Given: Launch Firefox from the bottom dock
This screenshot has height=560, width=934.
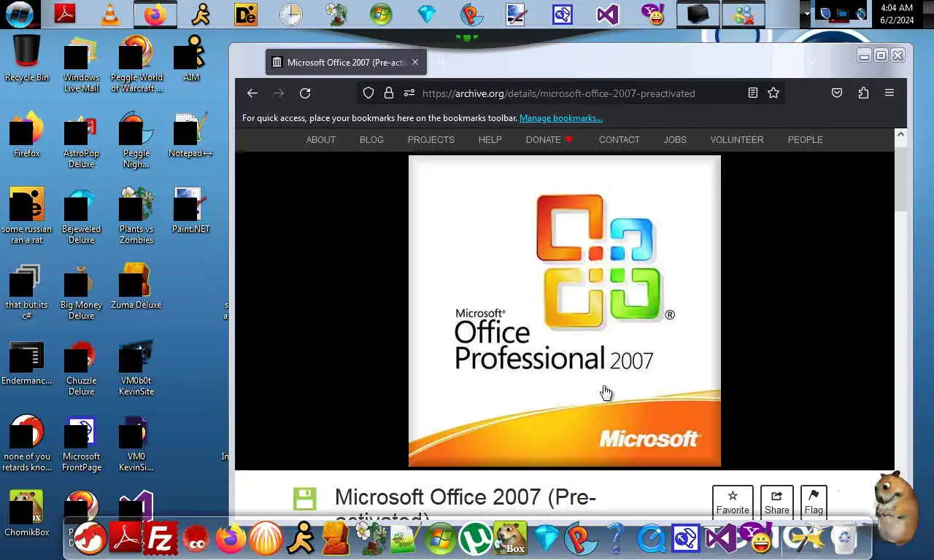Looking at the screenshot, I should [x=231, y=539].
